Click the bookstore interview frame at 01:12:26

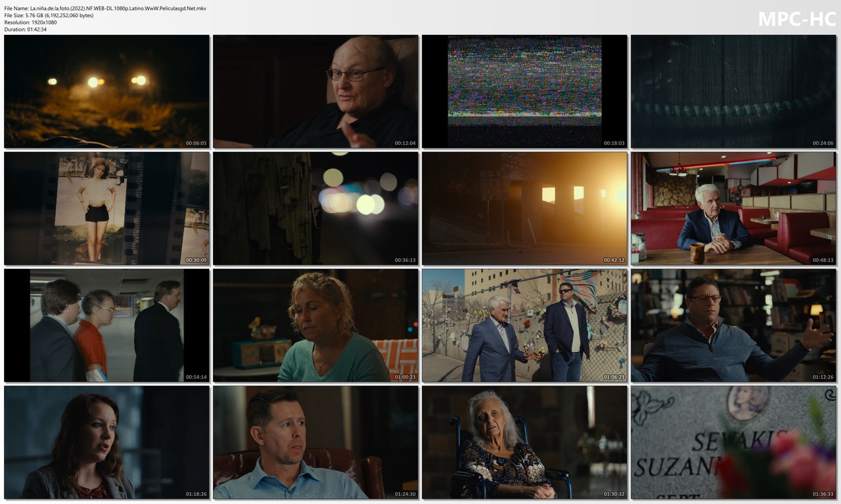(733, 325)
